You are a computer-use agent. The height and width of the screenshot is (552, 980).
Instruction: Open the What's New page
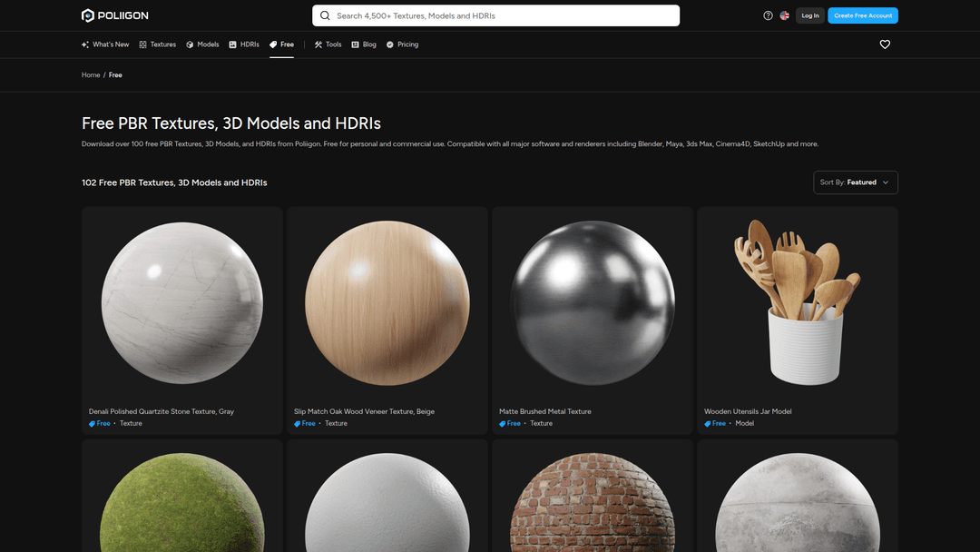(105, 44)
